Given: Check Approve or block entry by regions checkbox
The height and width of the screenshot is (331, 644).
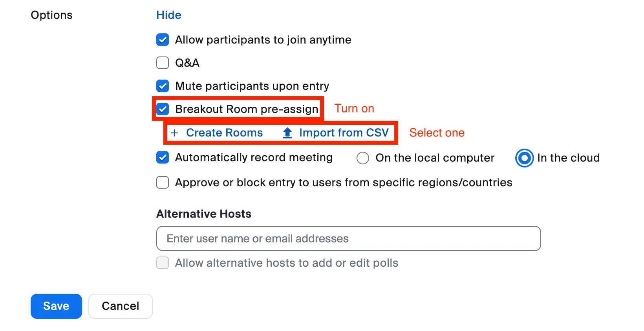Looking at the screenshot, I should click(x=163, y=182).
